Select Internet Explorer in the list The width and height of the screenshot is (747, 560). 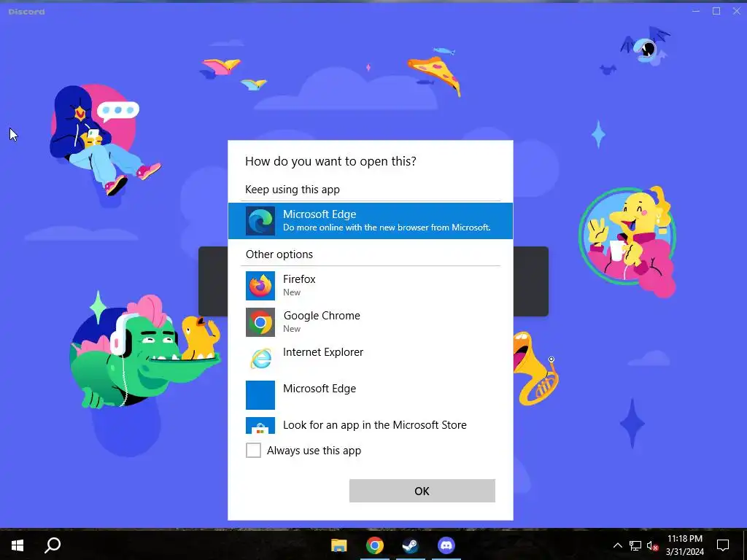(370, 358)
